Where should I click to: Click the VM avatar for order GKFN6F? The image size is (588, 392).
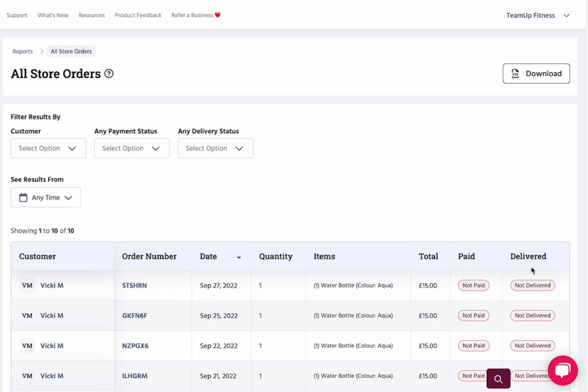(27, 315)
